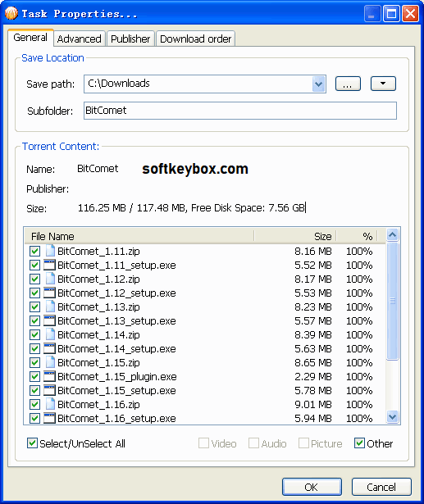Select the BitComet_1.12.zip file name
Screen dimensions: 424x504
[98, 279]
